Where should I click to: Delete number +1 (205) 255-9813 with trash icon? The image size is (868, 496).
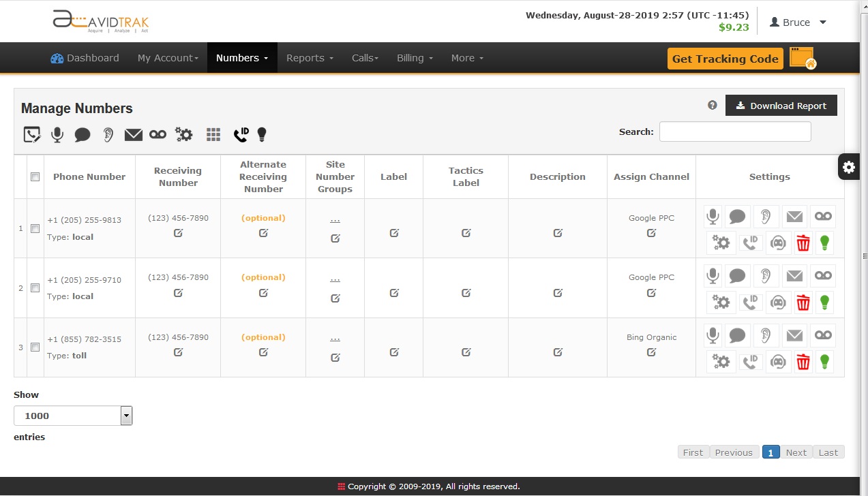coord(803,243)
